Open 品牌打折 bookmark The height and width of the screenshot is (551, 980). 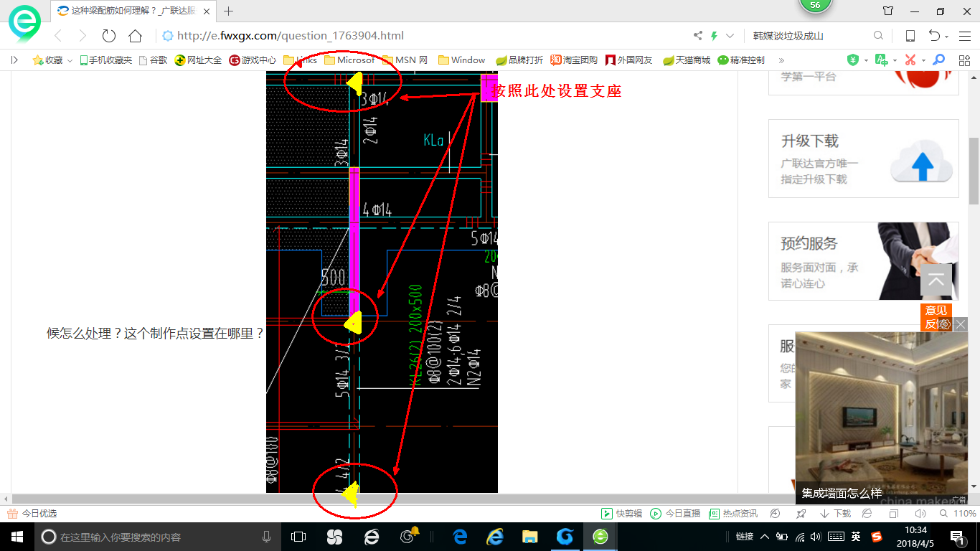click(519, 60)
